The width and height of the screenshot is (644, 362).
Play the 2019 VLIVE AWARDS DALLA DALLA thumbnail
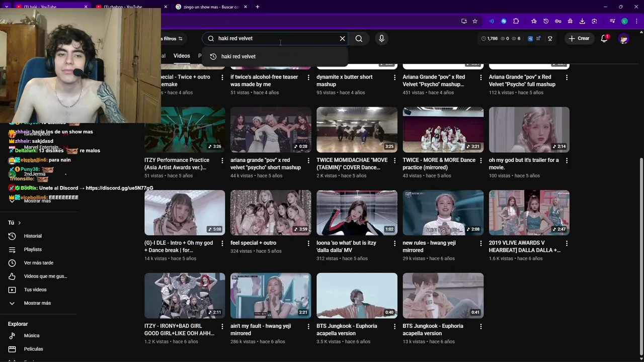[x=529, y=213]
